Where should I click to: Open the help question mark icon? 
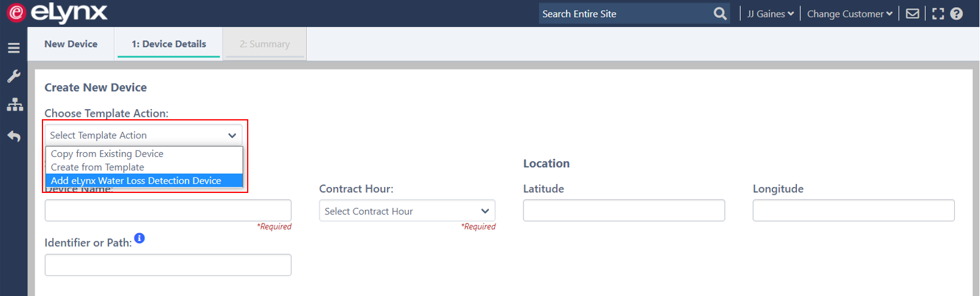point(957,13)
